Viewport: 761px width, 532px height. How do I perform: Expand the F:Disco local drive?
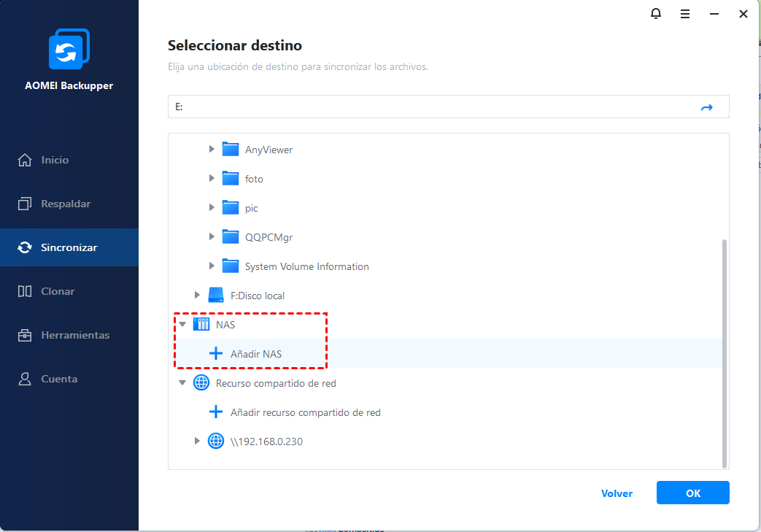pyautogui.click(x=197, y=295)
